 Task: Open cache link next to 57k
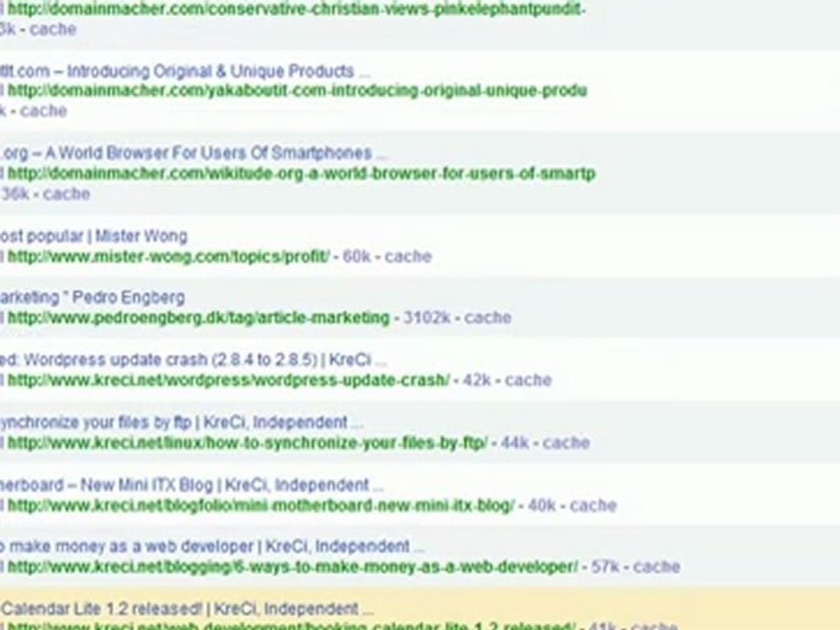point(656,567)
